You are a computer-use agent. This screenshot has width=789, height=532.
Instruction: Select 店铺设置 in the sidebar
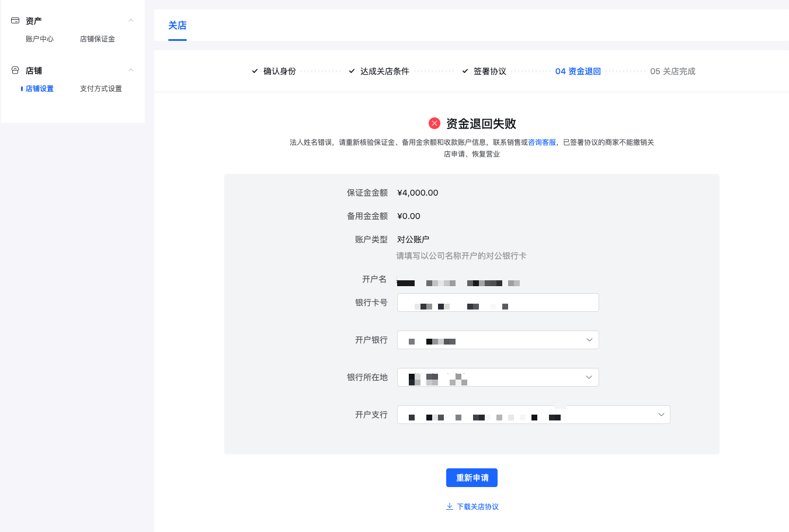tap(40, 88)
